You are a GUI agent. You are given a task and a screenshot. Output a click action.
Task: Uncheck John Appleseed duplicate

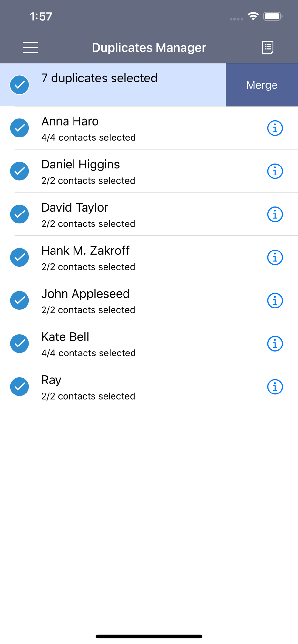[x=20, y=301]
